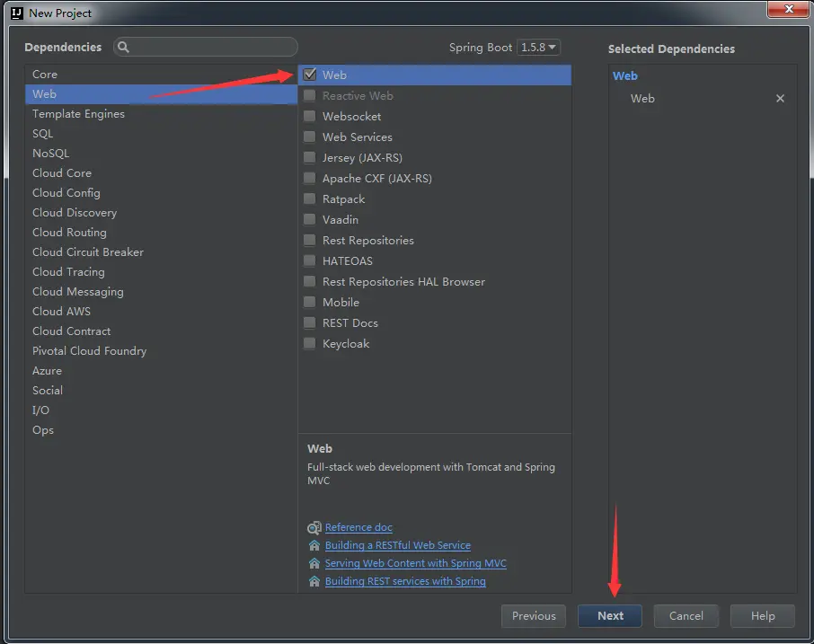Click the disabled Reactive Web checkbox
This screenshot has height=644, width=814.
[309, 95]
